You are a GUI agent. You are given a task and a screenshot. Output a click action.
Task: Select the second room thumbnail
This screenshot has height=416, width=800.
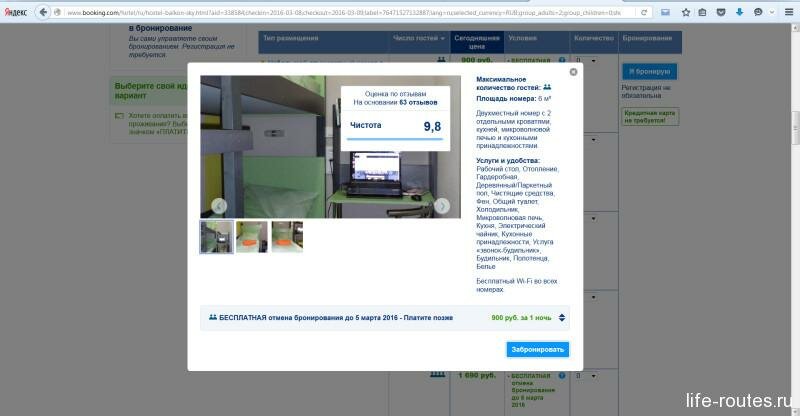(252, 237)
